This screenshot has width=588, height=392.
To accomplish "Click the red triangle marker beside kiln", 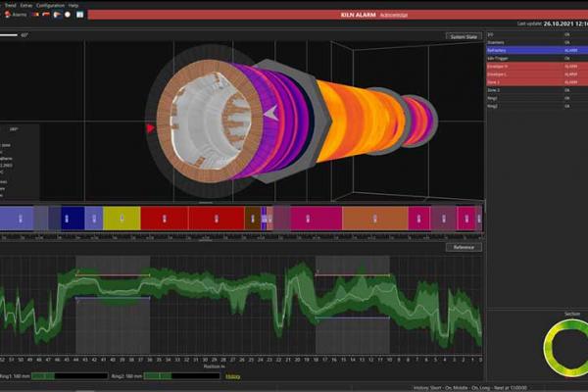I will pos(150,127).
